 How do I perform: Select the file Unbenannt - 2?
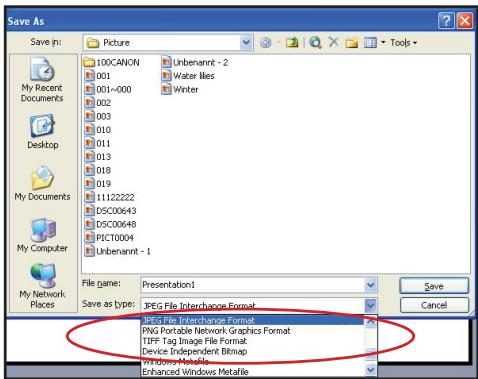tap(195, 62)
